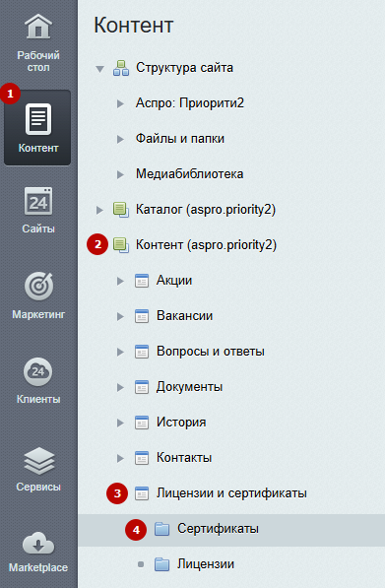Expand the Файлы и папки node
This screenshot has height=588, width=385.
tap(120, 140)
